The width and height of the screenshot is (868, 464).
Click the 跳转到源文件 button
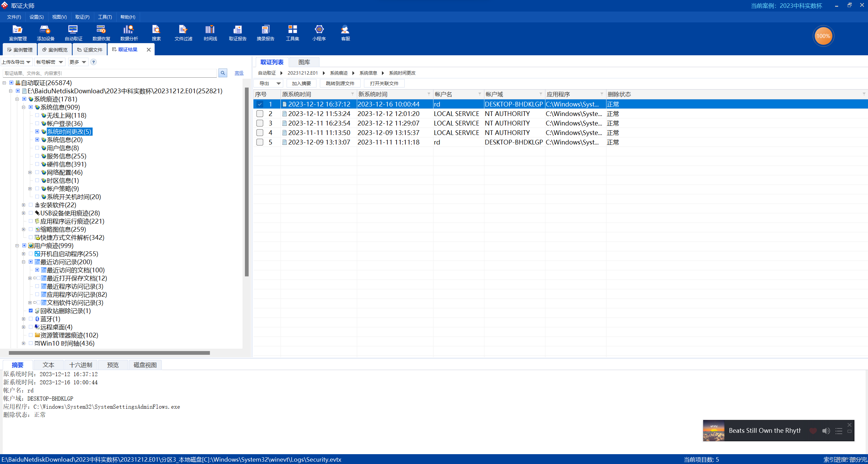point(340,83)
